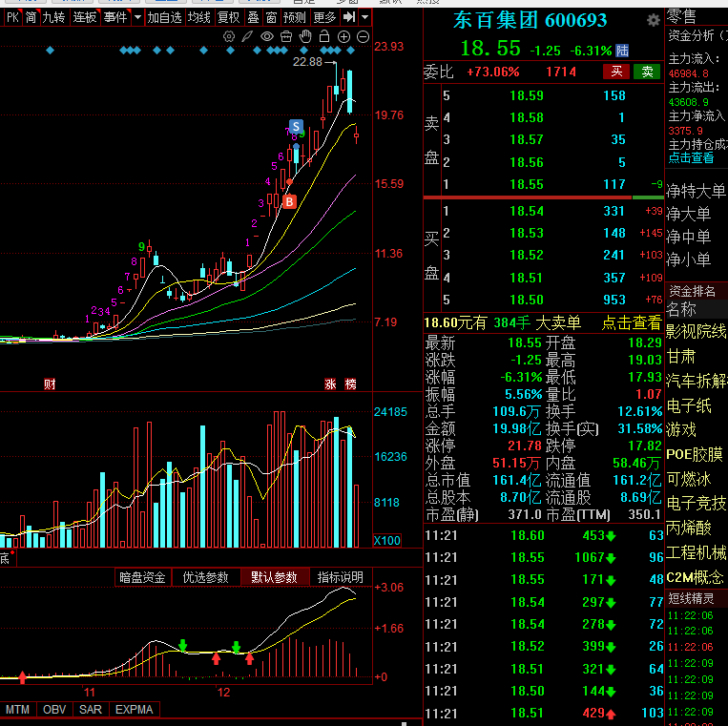Screen dimensions: 728x726
Task: Toggle the 事件 events display
Action: pyautogui.click(x=115, y=17)
